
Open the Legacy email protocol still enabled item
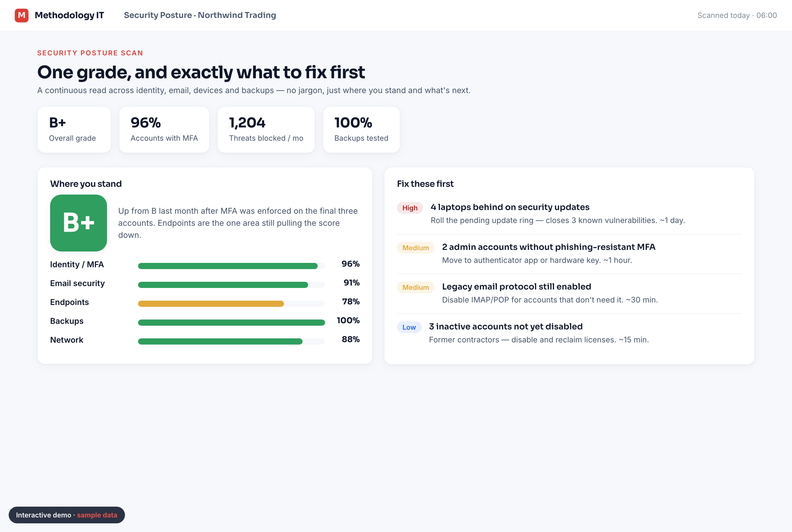569,294
